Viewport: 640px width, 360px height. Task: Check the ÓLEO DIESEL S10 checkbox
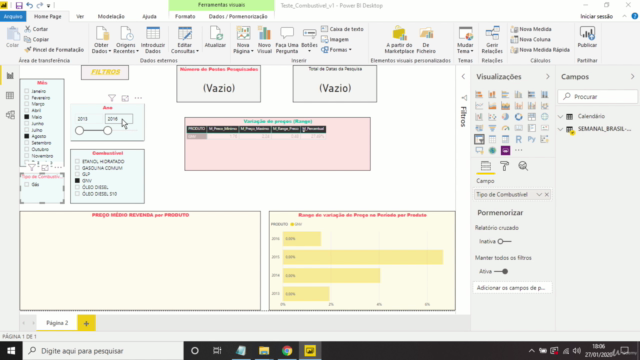click(x=77, y=193)
